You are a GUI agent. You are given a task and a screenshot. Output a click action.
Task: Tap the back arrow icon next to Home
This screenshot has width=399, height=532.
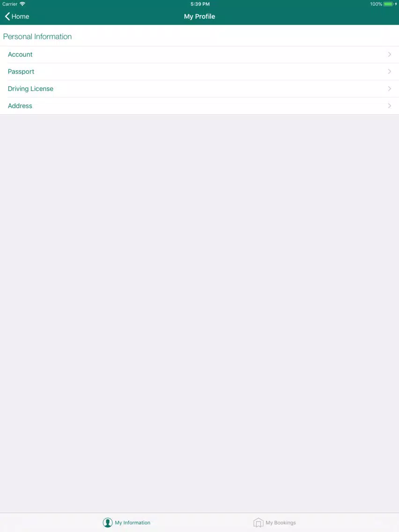point(7,16)
